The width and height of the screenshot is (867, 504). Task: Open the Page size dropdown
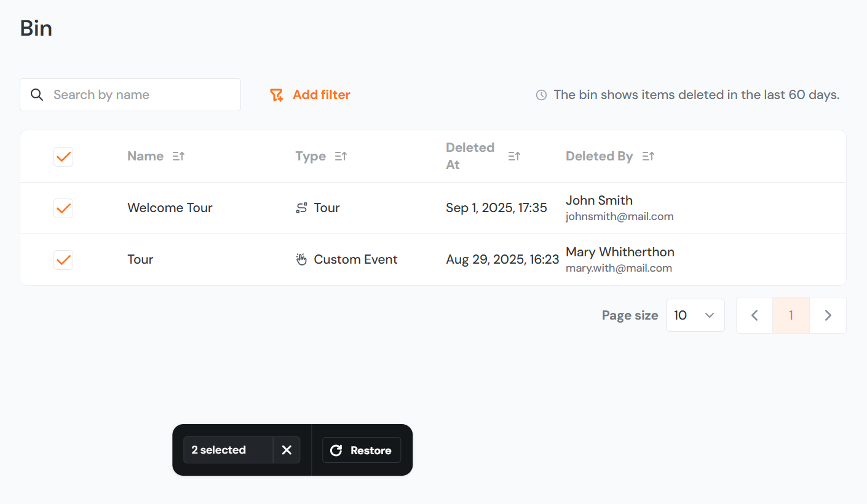[x=695, y=315]
